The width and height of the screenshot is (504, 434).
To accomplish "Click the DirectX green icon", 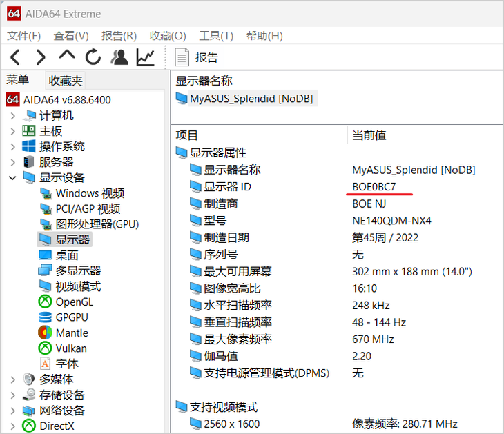I will 29,426.
